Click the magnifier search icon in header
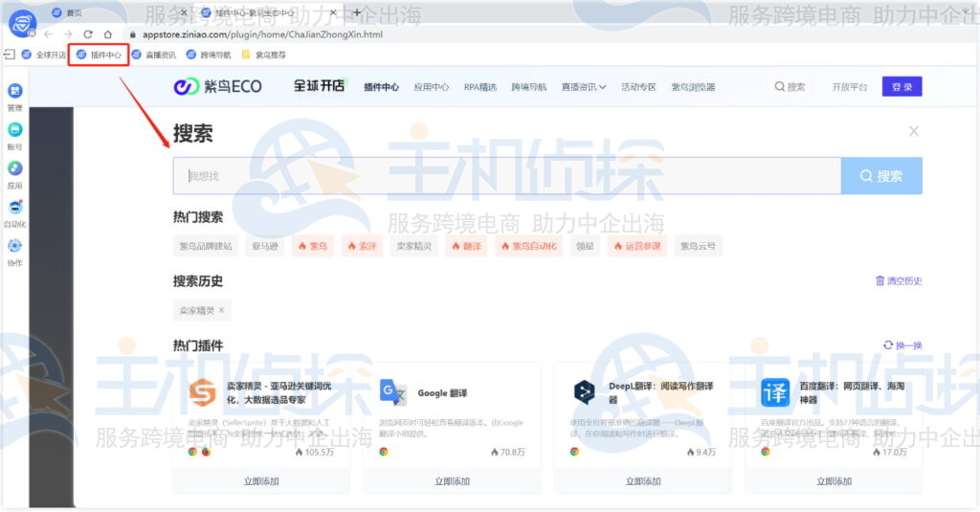The width and height of the screenshot is (980, 512). 779,86
